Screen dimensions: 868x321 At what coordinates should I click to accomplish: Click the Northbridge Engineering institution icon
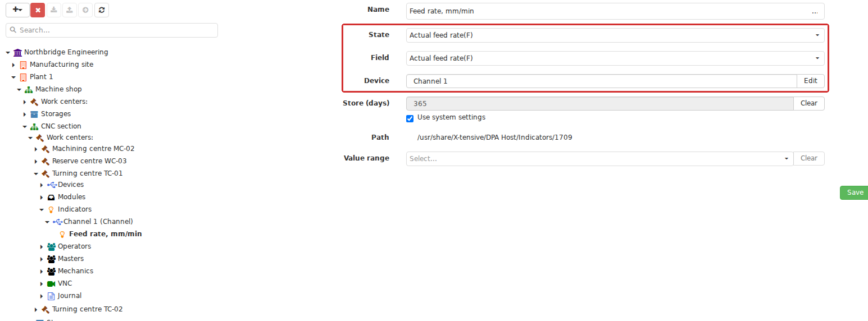[17, 52]
